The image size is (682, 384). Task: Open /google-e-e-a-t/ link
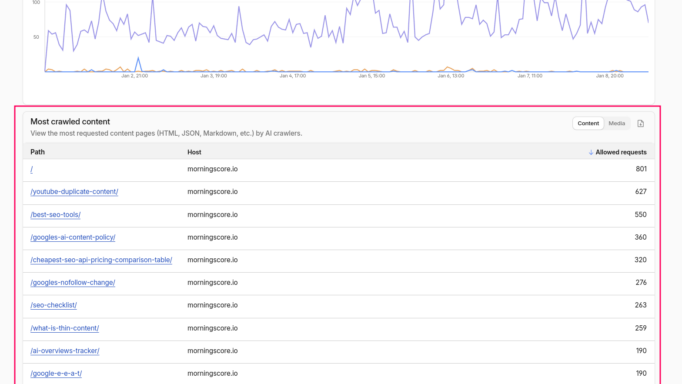pyautogui.click(x=56, y=374)
